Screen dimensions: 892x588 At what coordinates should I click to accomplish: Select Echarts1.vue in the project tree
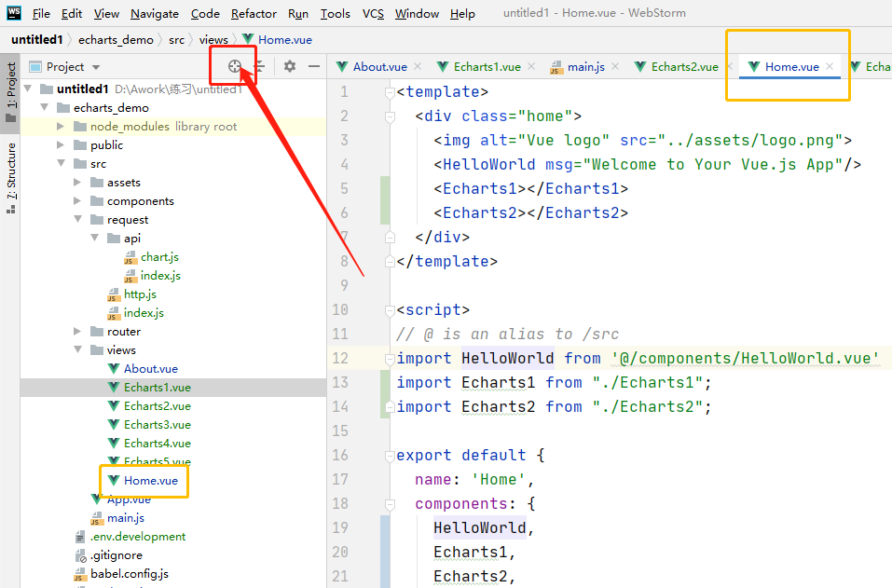[158, 388]
